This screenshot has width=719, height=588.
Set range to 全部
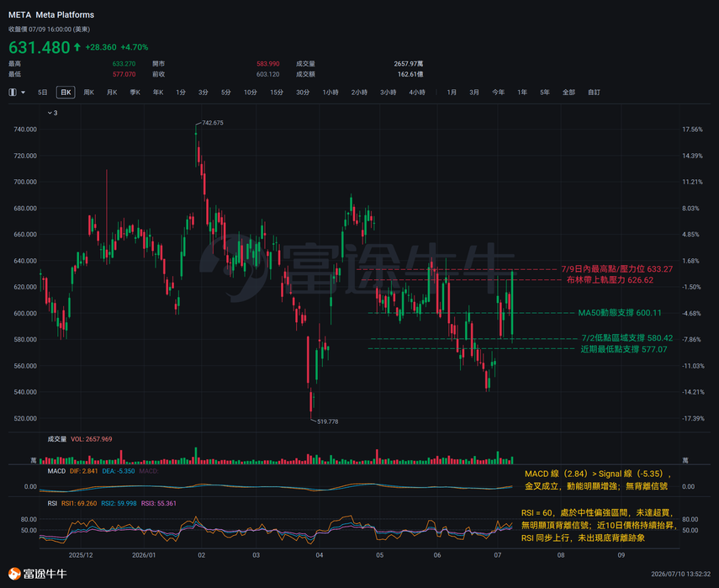pyautogui.click(x=568, y=93)
